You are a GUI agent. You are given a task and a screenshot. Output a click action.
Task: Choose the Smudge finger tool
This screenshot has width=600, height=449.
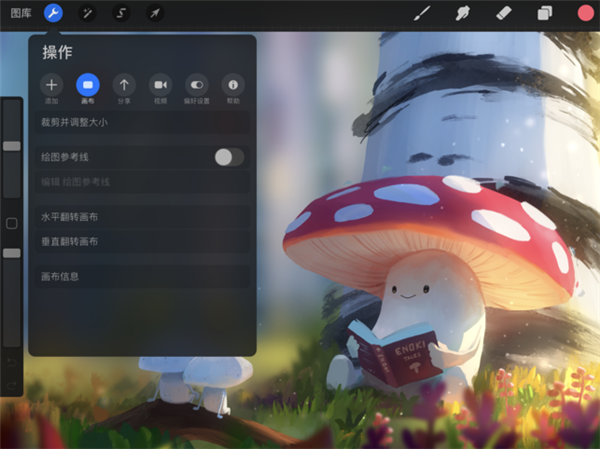point(465,13)
